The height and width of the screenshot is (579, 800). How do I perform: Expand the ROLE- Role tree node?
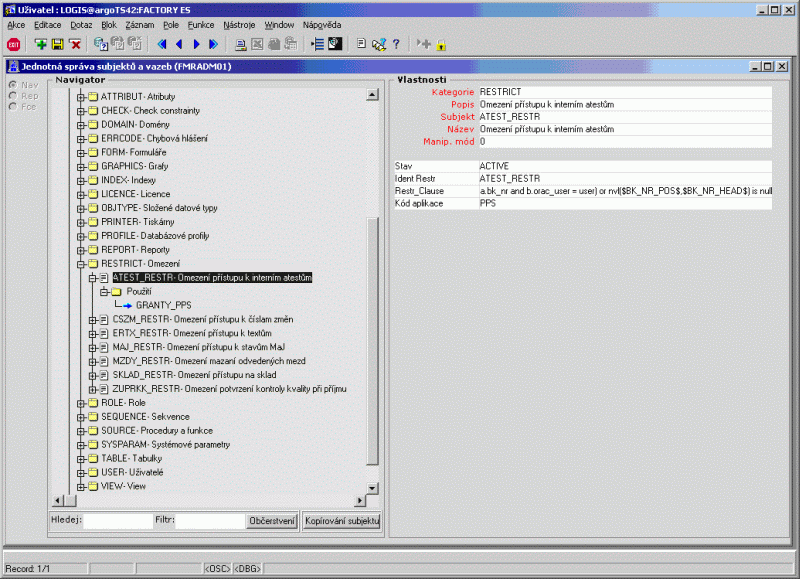point(81,404)
